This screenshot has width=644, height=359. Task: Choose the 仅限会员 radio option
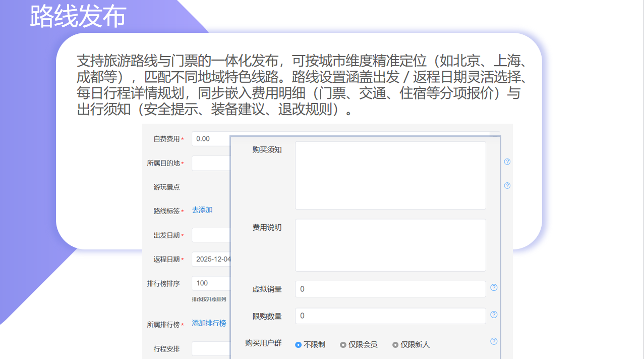(x=343, y=345)
